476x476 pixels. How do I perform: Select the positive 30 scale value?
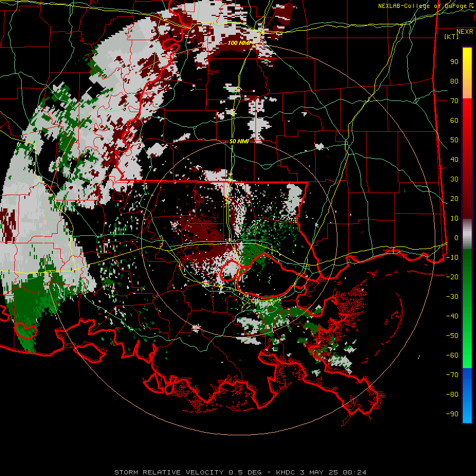(x=454, y=179)
